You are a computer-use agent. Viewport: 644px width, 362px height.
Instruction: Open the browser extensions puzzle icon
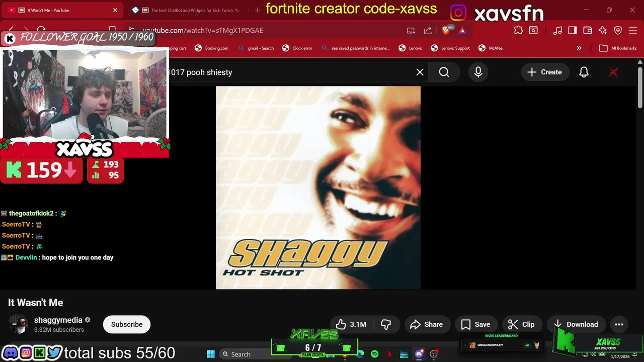pyautogui.click(x=518, y=31)
